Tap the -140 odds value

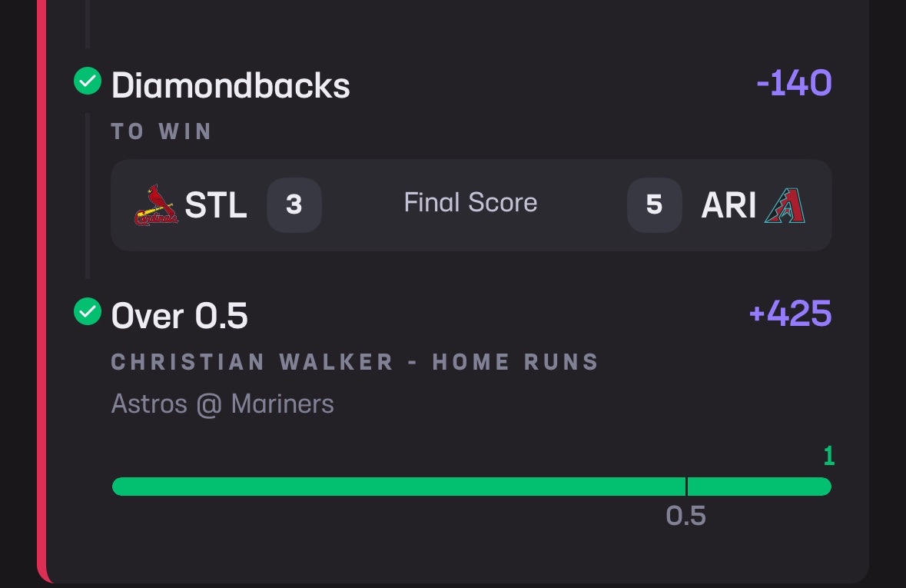point(794,83)
